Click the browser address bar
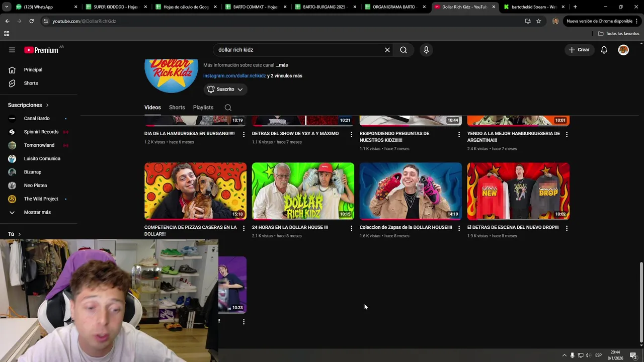The width and height of the screenshot is (644, 362). [282, 21]
